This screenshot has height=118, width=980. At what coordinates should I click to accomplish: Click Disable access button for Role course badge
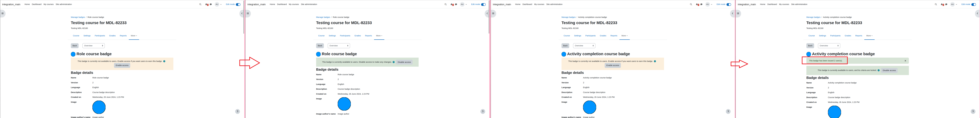point(404,62)
